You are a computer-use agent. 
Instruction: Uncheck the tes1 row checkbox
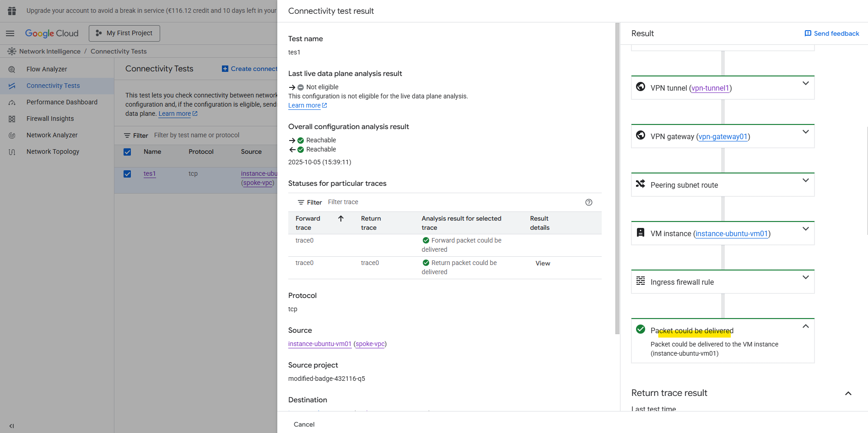click(127, 174)
